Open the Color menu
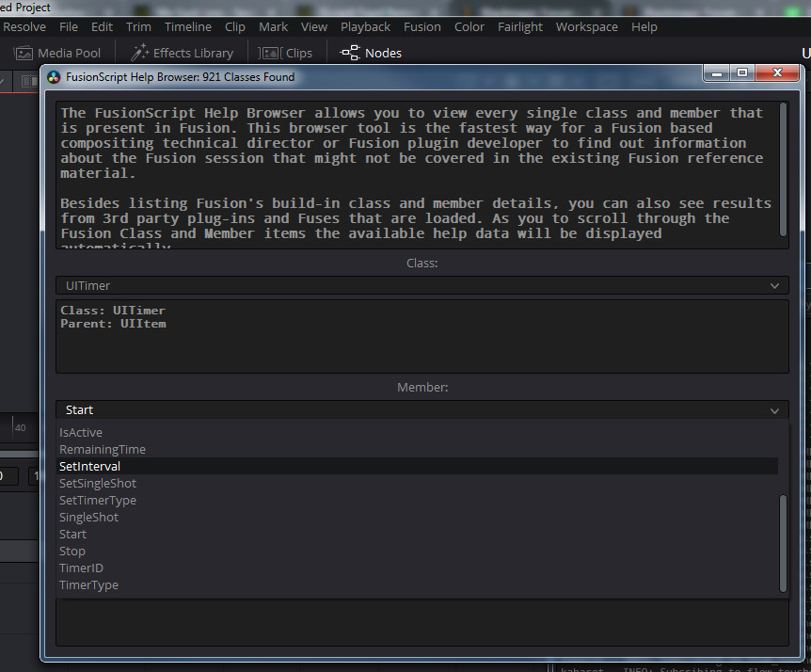The image size is (811, 672). [469, 27]
